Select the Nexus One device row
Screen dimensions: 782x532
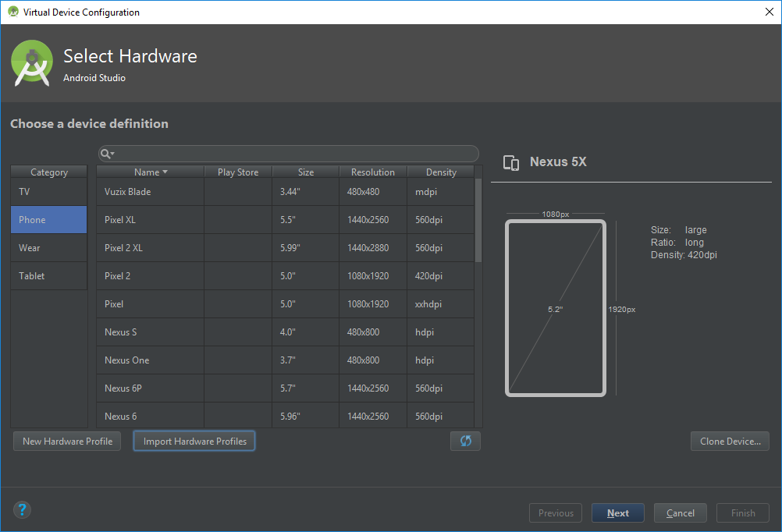tap(286, 360)
